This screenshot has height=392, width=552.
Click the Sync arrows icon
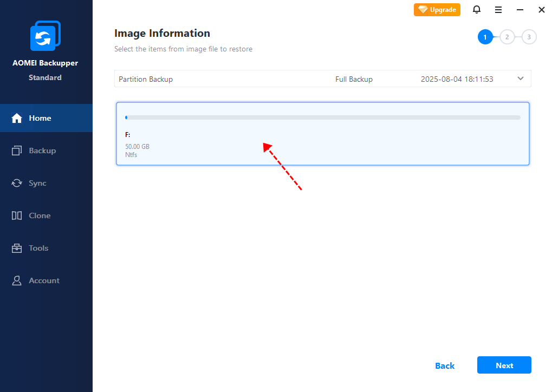[17, 183]
